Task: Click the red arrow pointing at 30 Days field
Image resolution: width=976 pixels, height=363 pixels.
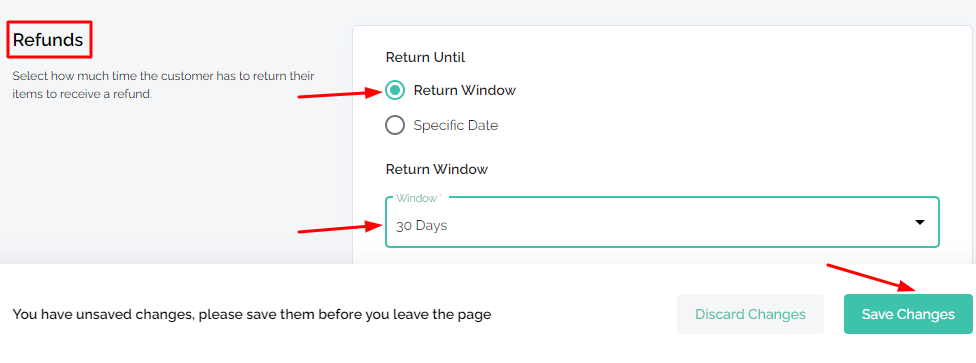Action: tap(340, 228)
